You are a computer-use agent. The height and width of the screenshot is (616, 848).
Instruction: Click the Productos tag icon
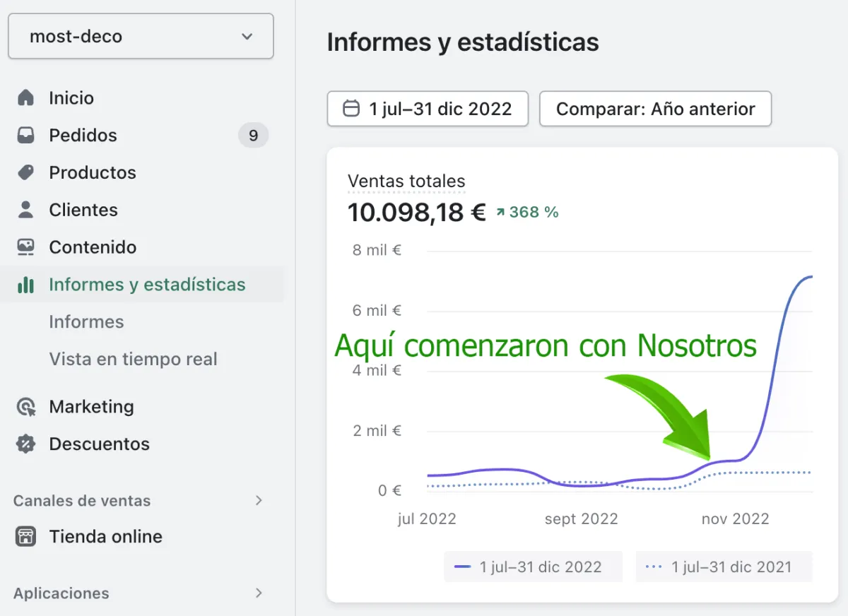(25, 172)
